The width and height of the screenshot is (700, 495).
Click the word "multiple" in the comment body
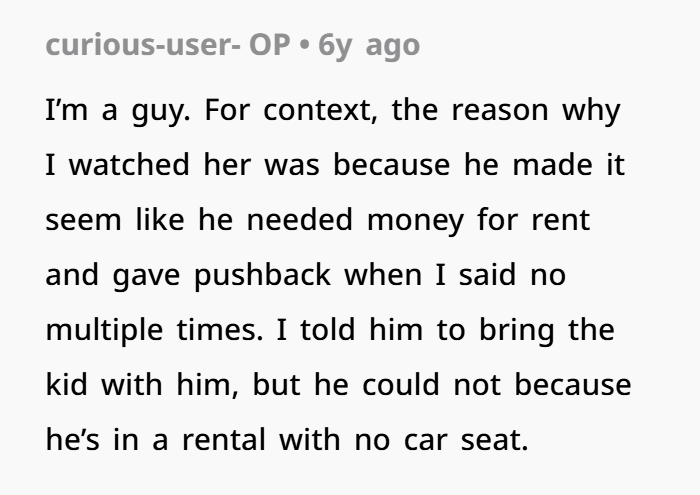click(104, 331)
